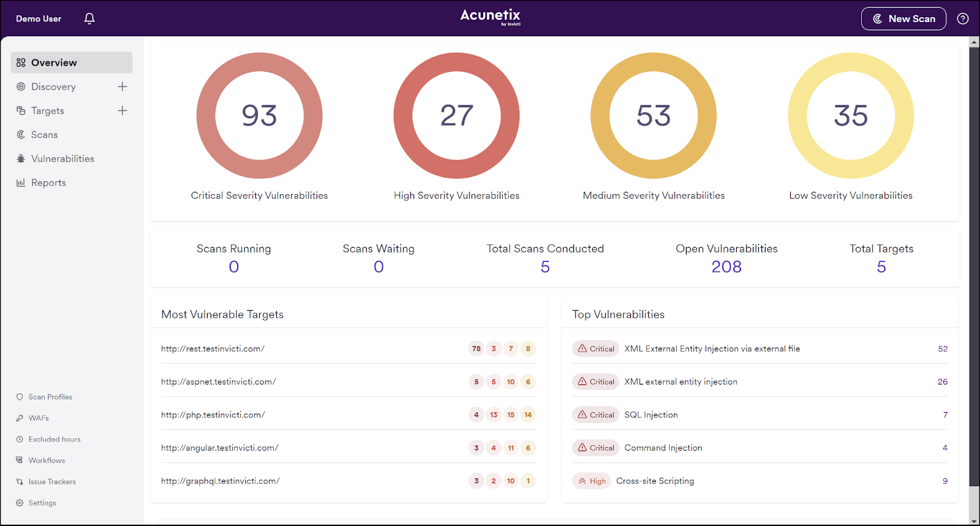Open target http://aspnet.testinvicti.com/

click(x=219, y=382)
